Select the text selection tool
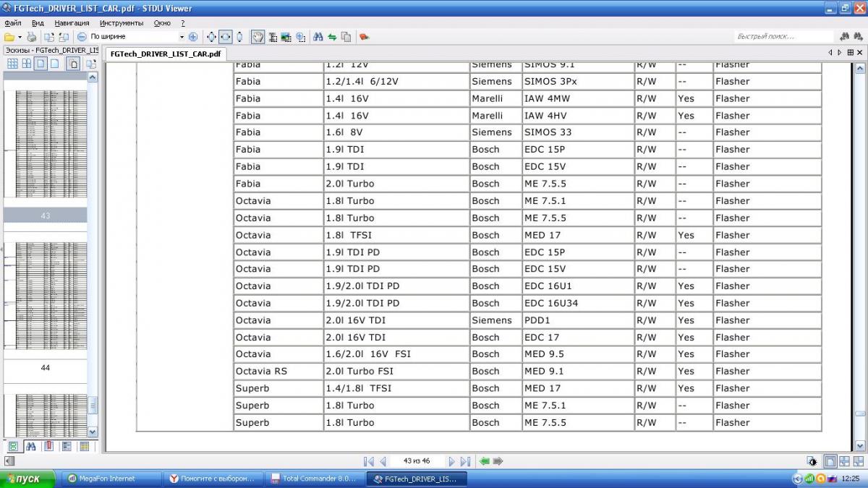Viewport: 868px width, 488px height. pyautogui.click(x=273, y=36)
